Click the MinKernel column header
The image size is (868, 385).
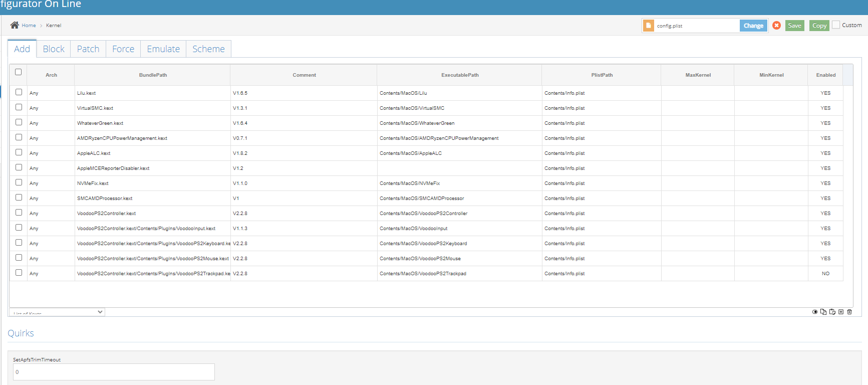pos(771,75)
